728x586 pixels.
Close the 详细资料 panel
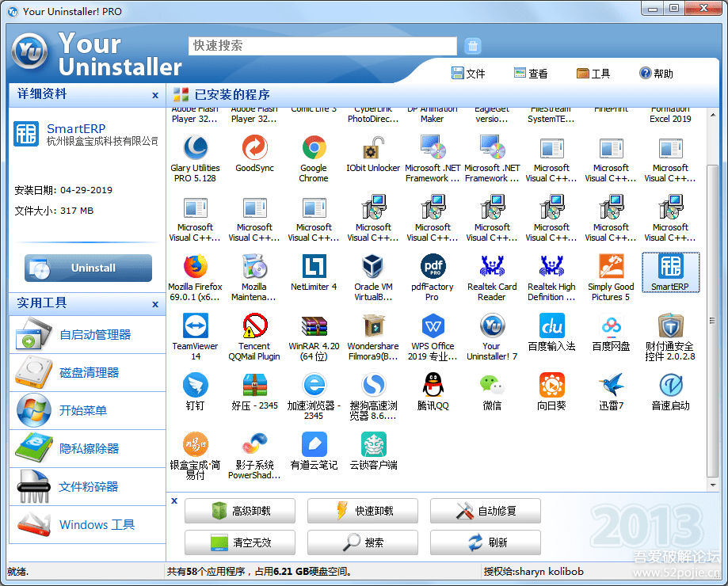155,95
